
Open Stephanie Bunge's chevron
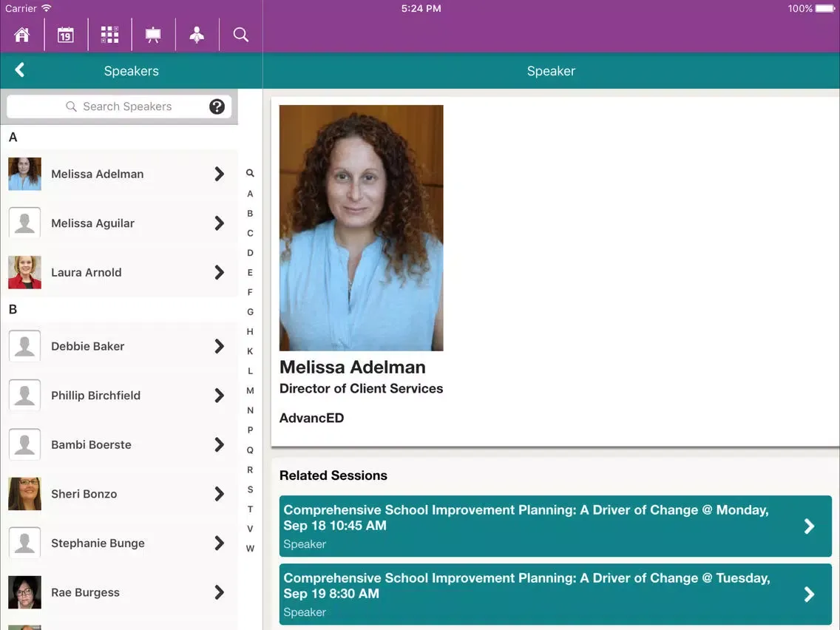pos(219,543)
